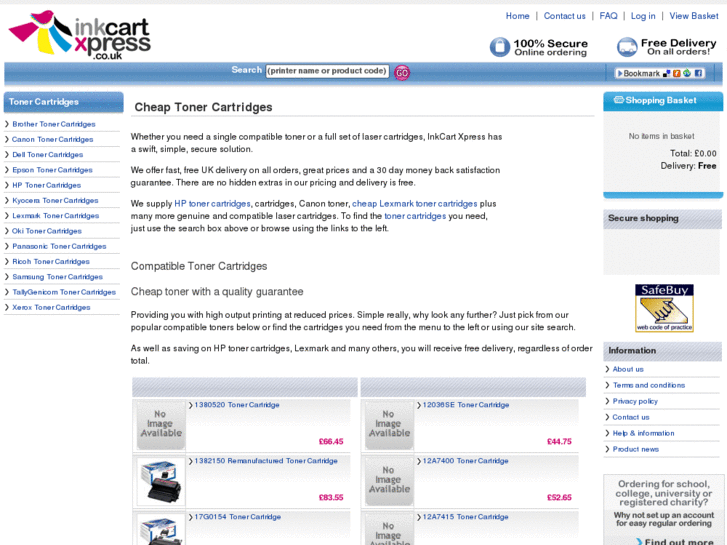Open Lexmark Toner Cartridges sidebar link
This screenshot has width=727, height=545.
tap(56, 216)
